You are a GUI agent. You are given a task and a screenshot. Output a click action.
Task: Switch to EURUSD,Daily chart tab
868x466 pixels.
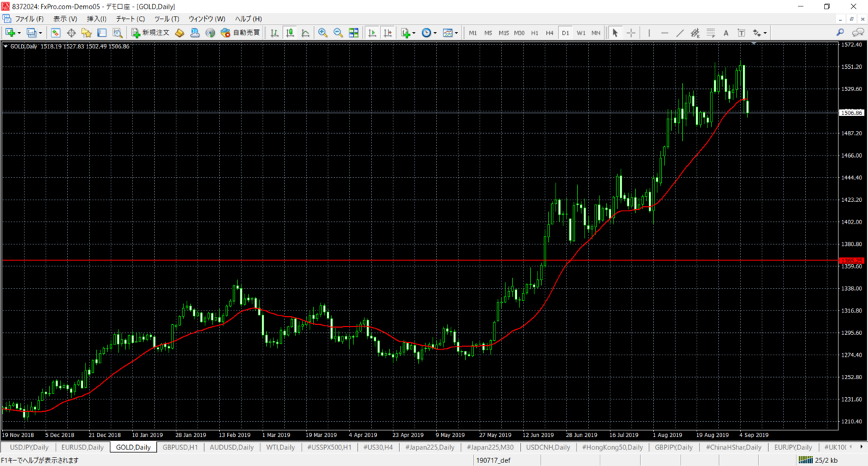[82, 448]
